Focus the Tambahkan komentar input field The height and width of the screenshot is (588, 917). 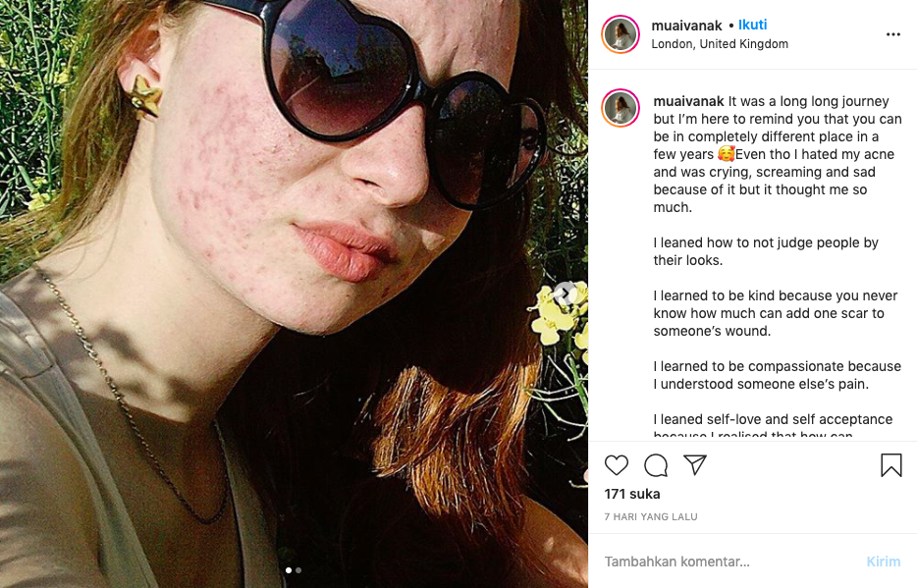[x=727, y=561]
